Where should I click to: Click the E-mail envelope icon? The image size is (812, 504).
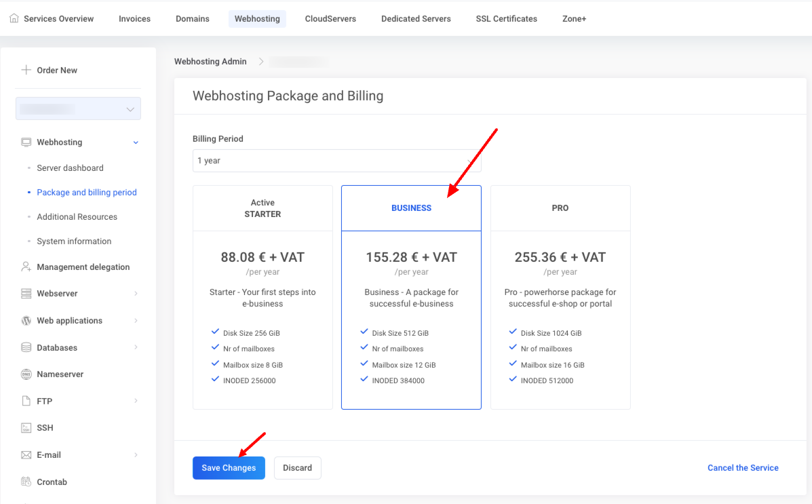tap(26, 454)
